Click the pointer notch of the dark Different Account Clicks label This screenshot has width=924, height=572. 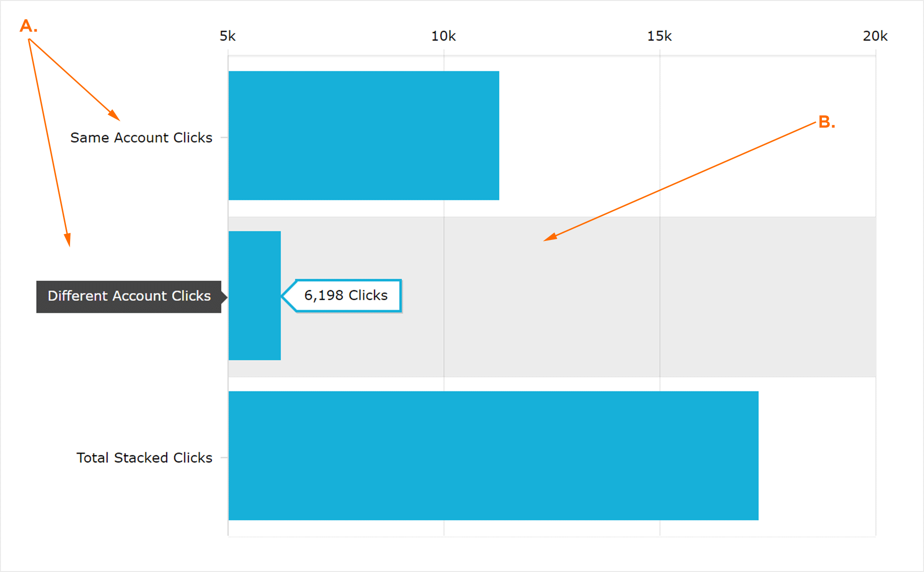(x=225, y=297)
